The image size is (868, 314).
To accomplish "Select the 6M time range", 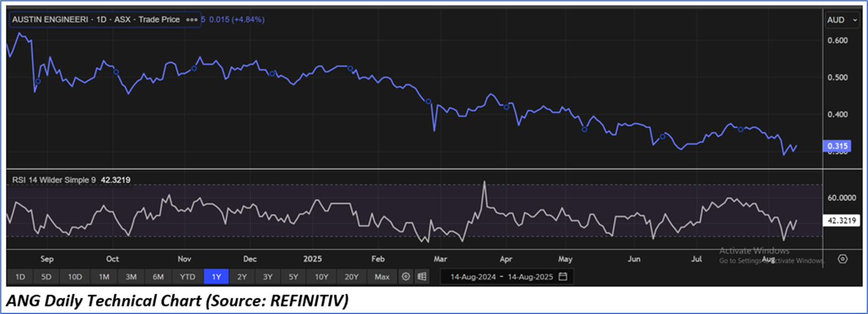I will (x=158, y=277).
